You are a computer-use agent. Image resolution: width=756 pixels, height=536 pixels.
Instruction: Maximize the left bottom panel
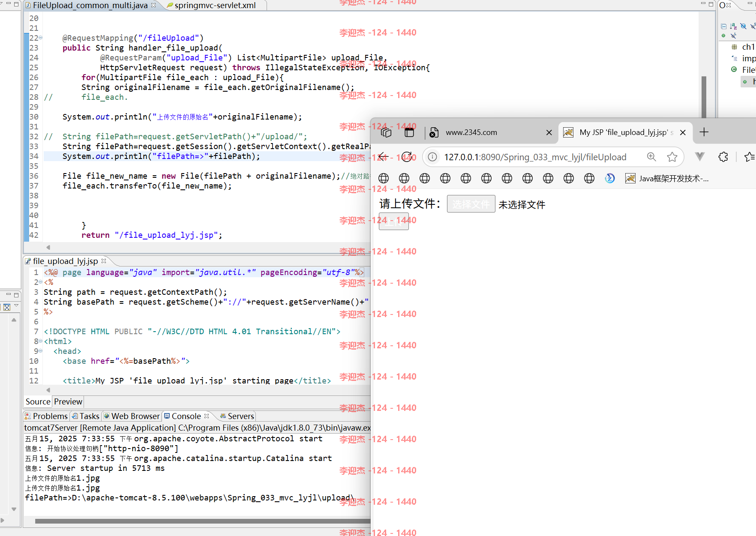click(x=16, y=295)
